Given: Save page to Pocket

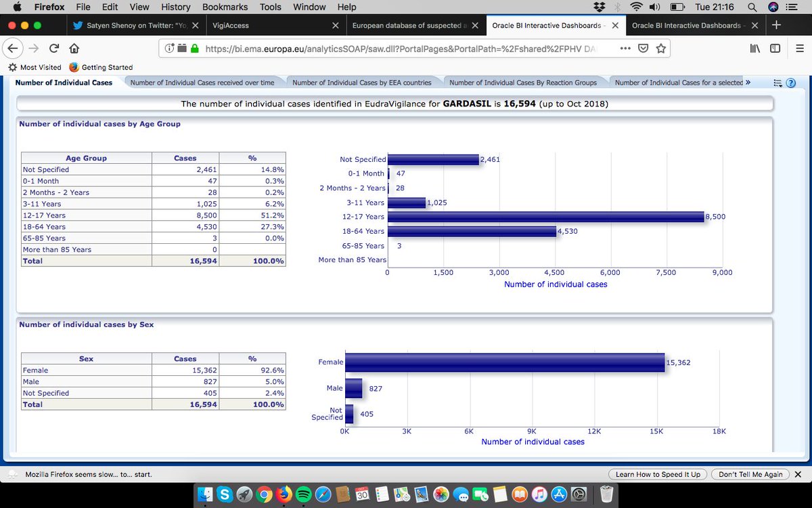Looking at the screenshot, I should click(644, 49).
